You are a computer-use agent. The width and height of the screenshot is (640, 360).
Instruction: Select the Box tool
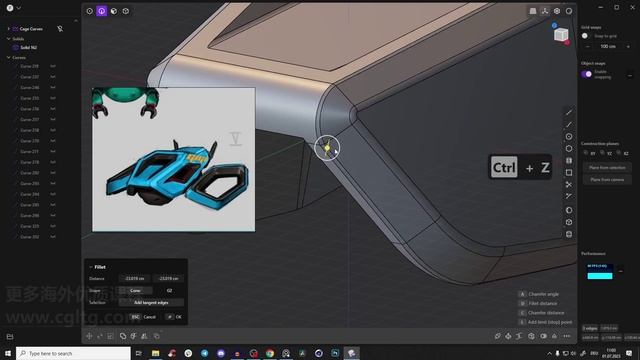coord(569,222)
